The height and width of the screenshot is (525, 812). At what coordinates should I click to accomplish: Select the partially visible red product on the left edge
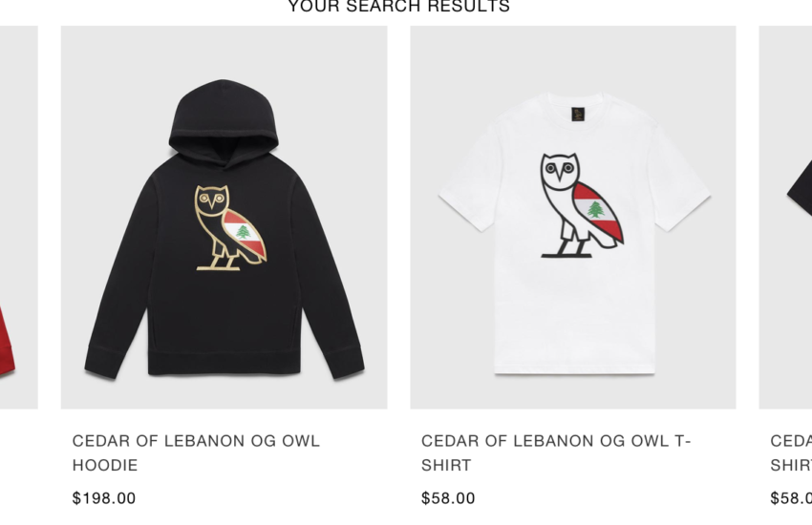(x=19, y=218)
